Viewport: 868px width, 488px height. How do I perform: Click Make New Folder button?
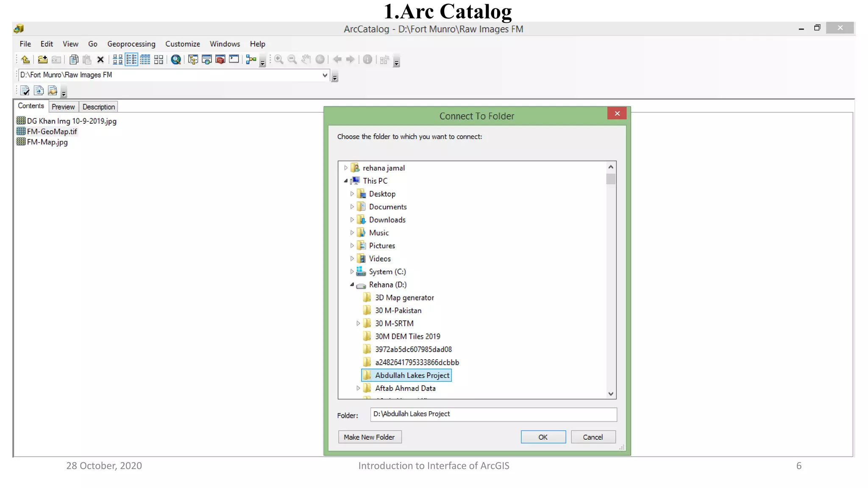click(370, 437)
